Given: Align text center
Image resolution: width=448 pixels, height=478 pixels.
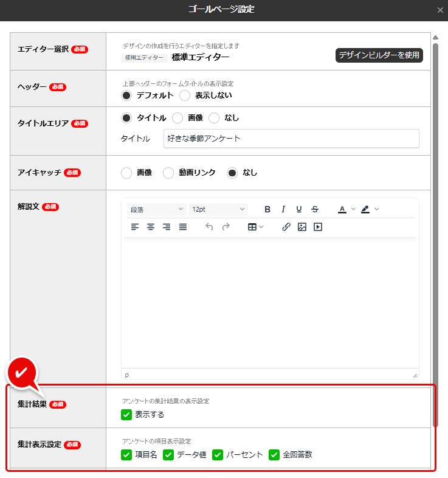Looking at the screenshot, I should 151,227.
